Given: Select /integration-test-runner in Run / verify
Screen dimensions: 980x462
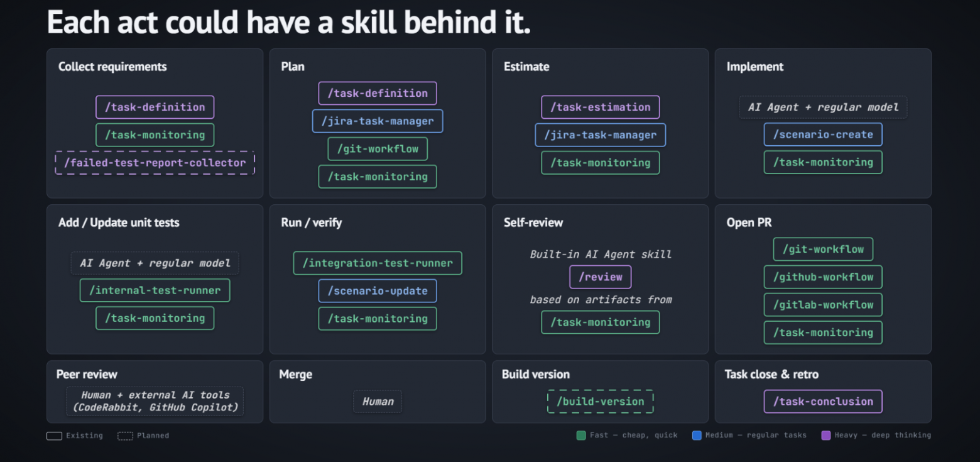Looking at the screenshot, I should (378, 263).
